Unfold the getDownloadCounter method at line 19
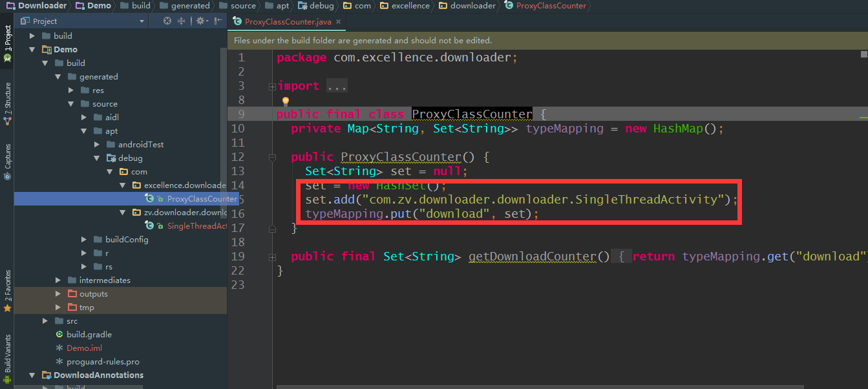 click(272, 257)
